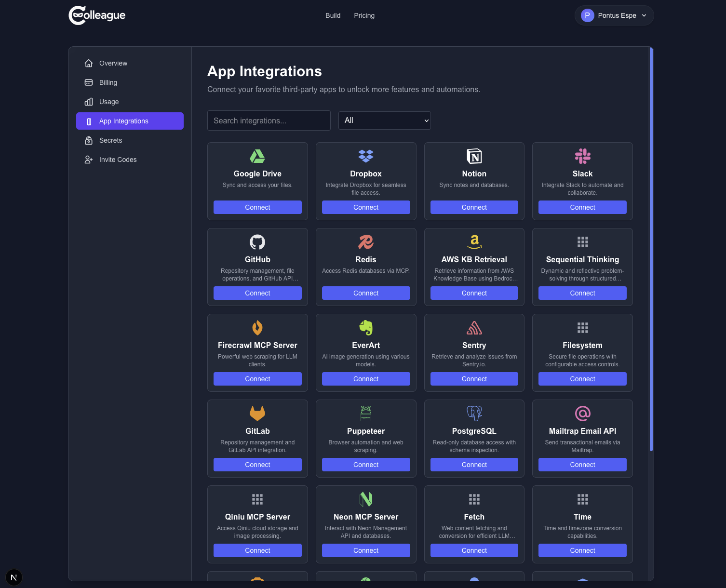Image resolution: width=726 pixels, height=588 pixels.
Task: Open Secrets in the sidebar
Action: pos(130,140)
